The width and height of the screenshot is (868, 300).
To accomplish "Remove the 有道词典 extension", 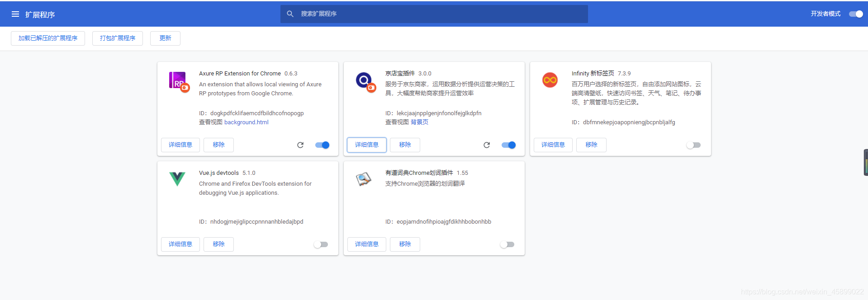I will [405, 244].
